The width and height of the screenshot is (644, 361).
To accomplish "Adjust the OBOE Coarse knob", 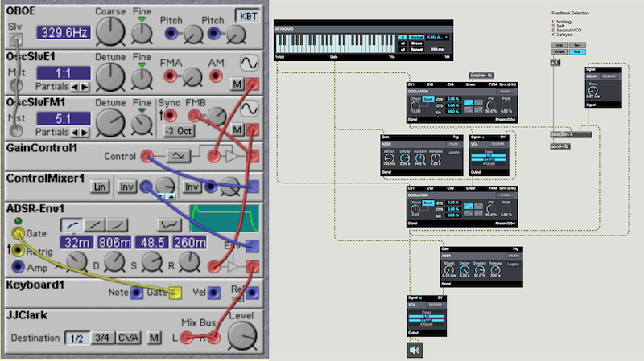I will (110, 31).
